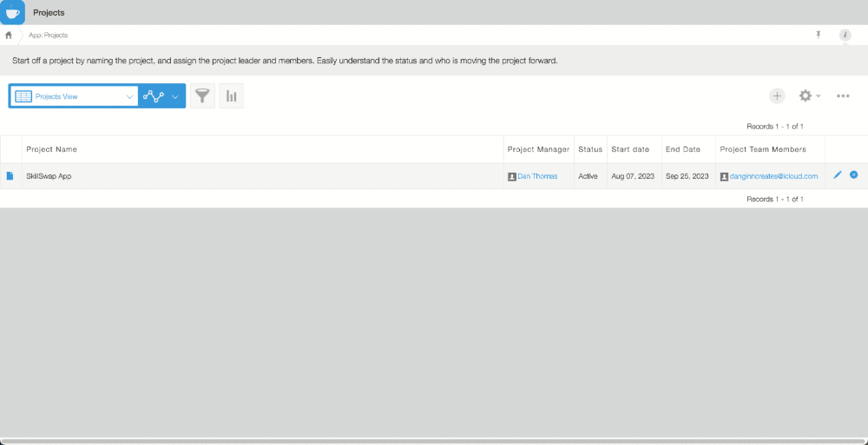Edit the SkillSwap App record pencil icon

[837, 175]
